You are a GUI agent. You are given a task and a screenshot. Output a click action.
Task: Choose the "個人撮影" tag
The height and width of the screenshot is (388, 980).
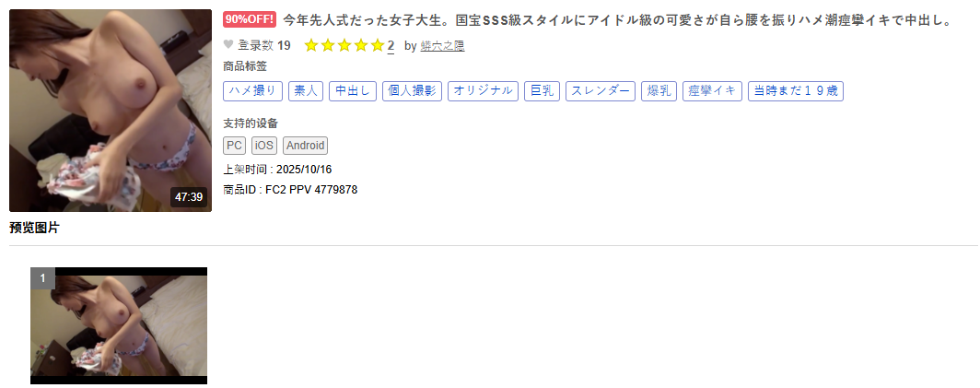[x=412, y=90]
